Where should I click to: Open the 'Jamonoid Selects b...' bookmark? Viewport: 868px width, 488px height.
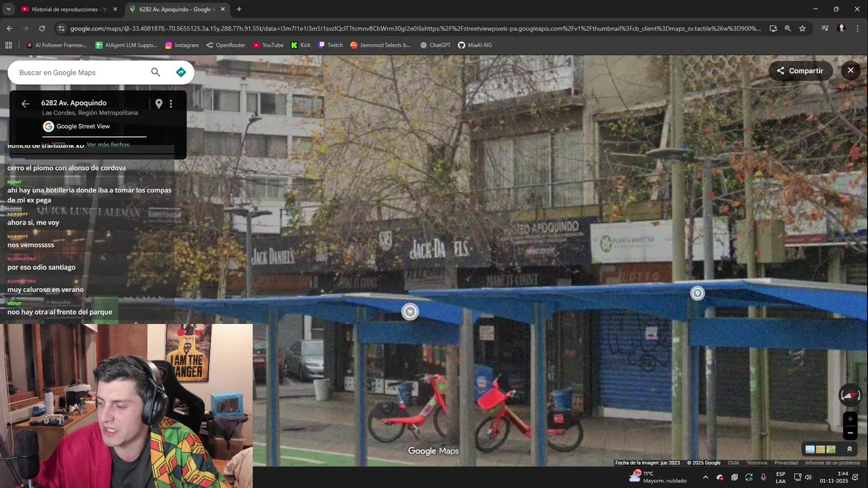click(380, 45)
